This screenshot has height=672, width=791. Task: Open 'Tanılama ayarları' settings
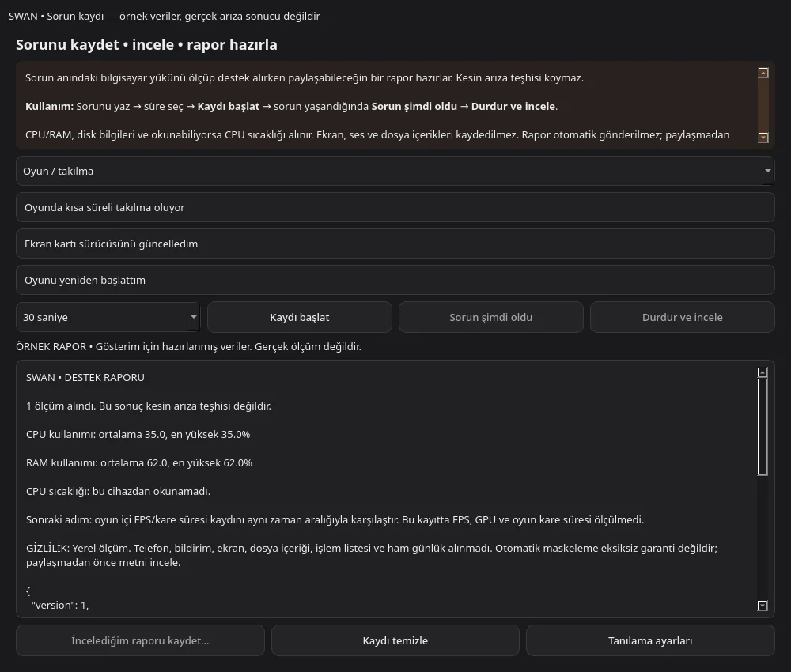(650, 640)
